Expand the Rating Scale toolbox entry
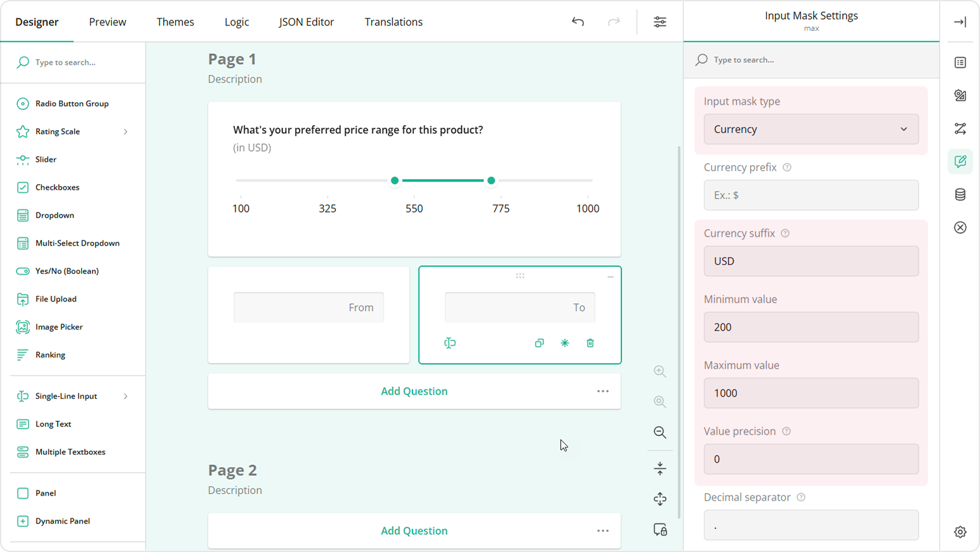Image resolution: width=980 pixels, height=552 pixels. [126, 131]
